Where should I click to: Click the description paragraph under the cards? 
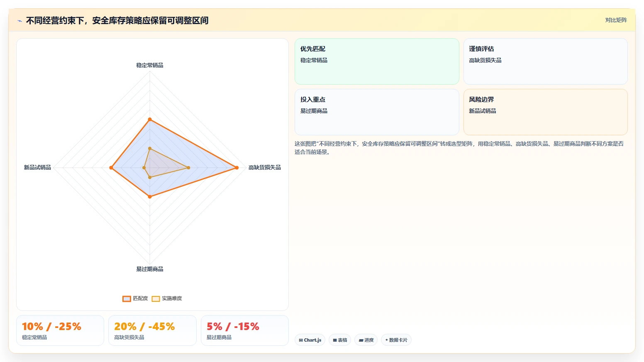click(459, 148)
